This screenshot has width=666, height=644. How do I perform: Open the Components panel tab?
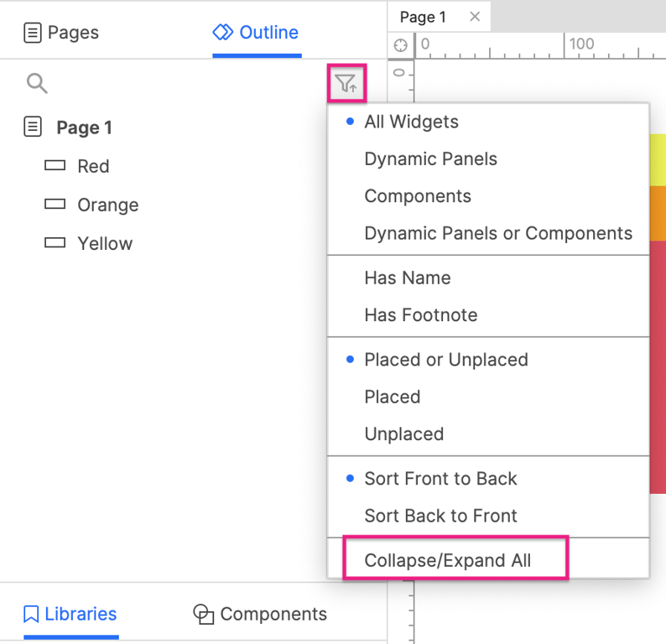pos(260,614)
